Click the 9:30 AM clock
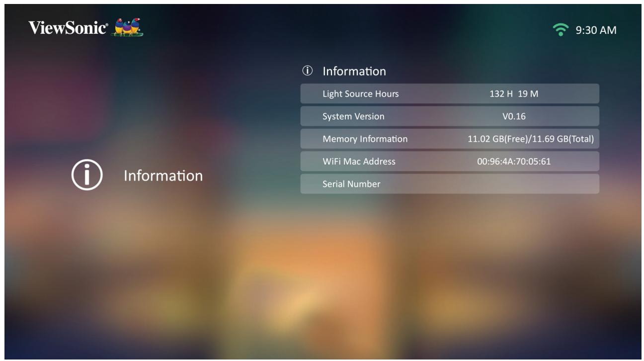Viewport: 644px width, 361px height. pos(596,30)
